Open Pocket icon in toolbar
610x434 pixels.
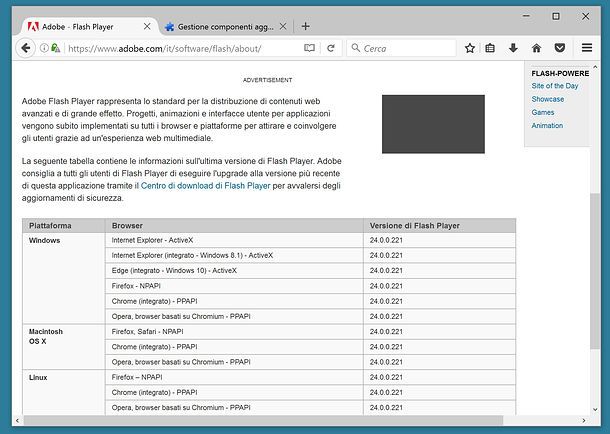(559, 47)
